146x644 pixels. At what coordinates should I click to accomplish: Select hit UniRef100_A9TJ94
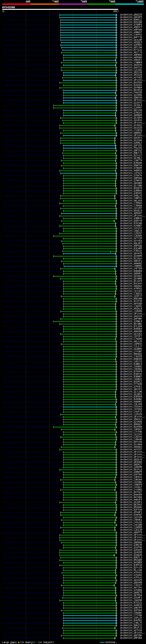[x=131, y=47]
